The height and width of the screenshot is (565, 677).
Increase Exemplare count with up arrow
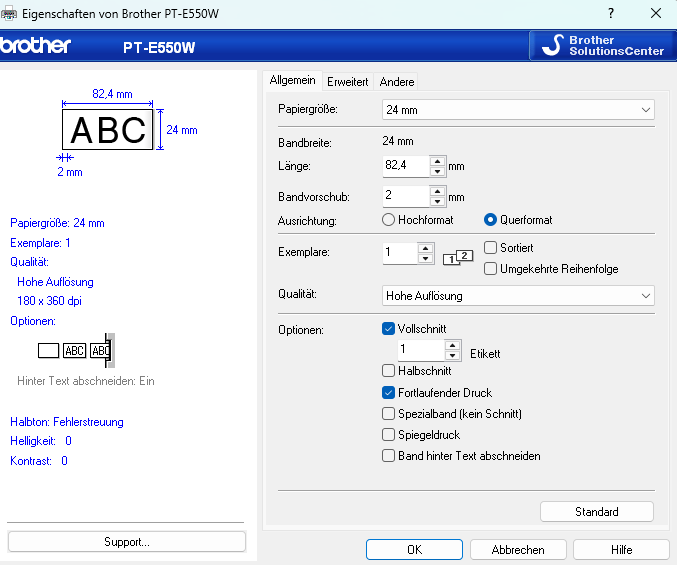tap(426, 247)
